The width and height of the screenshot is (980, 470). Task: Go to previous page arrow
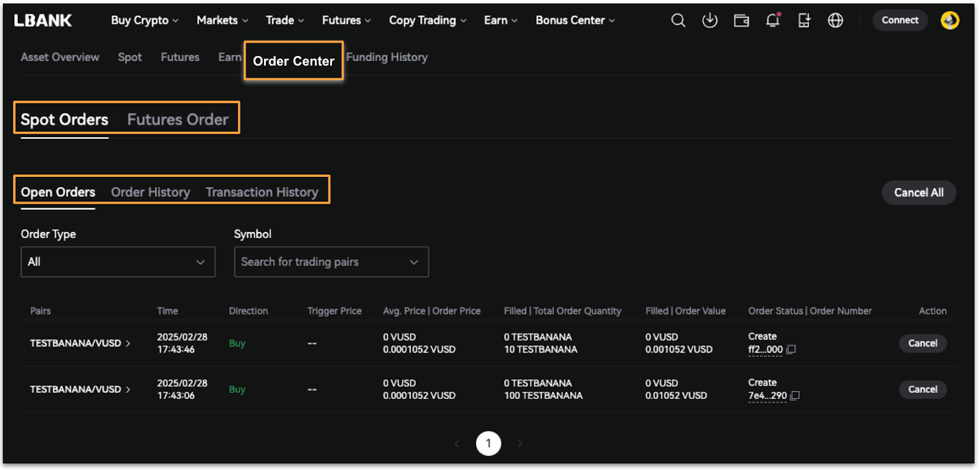(457, 444)
